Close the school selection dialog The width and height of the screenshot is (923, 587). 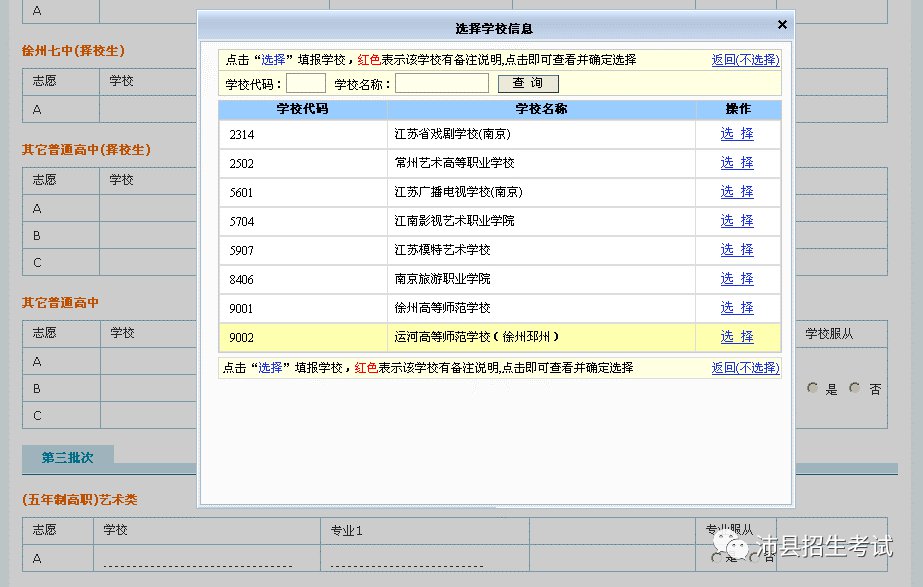point(782,25)
